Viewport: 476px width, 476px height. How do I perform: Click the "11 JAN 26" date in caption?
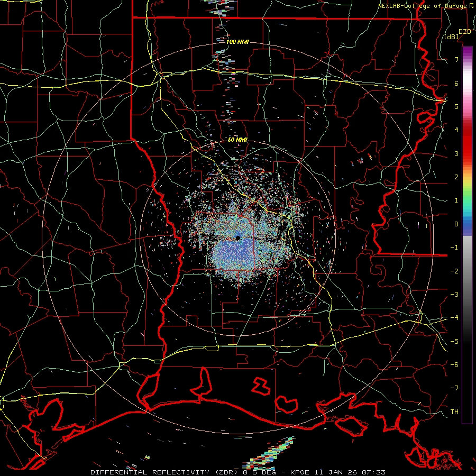pos(335,472)
